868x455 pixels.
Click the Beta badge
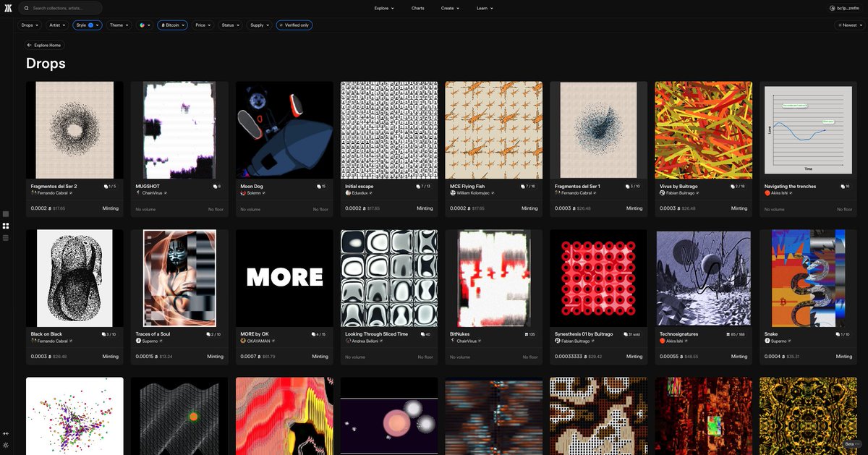(851, 443)
